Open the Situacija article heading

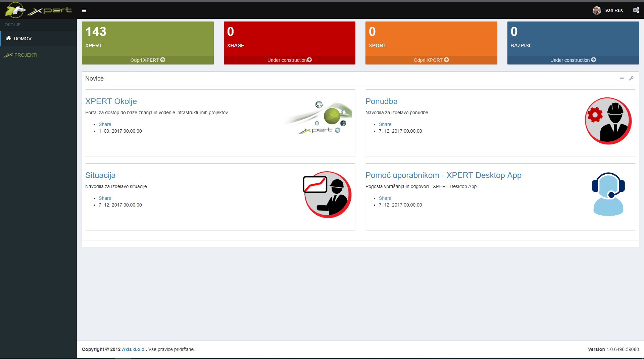coord(100,175)
